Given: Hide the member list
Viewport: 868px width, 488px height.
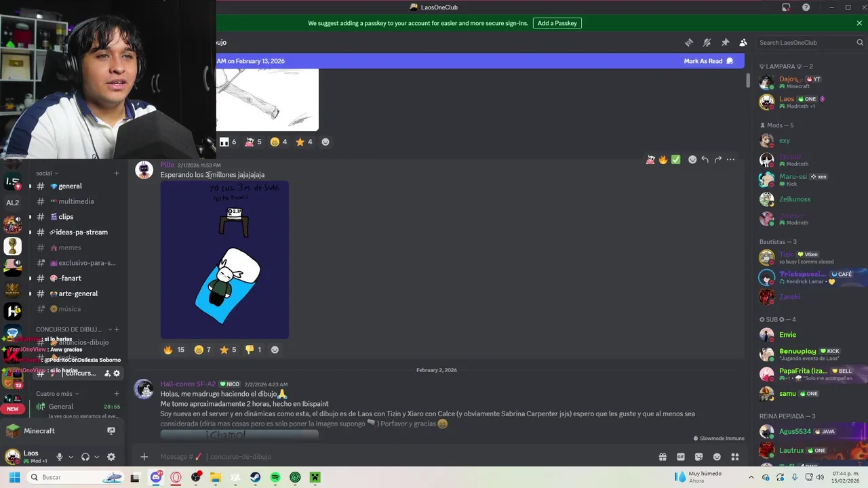Looking at the screenshot, I should (x=743, y=42).
